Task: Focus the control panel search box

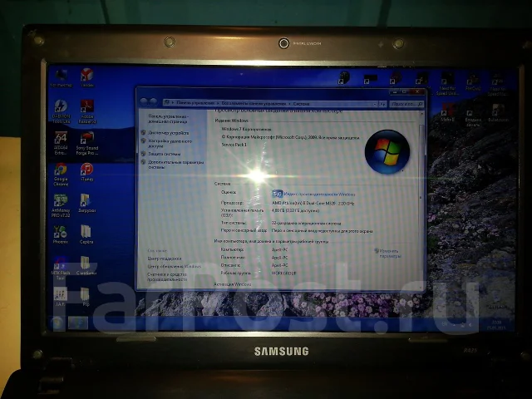Action: click(x=406, y=104)
